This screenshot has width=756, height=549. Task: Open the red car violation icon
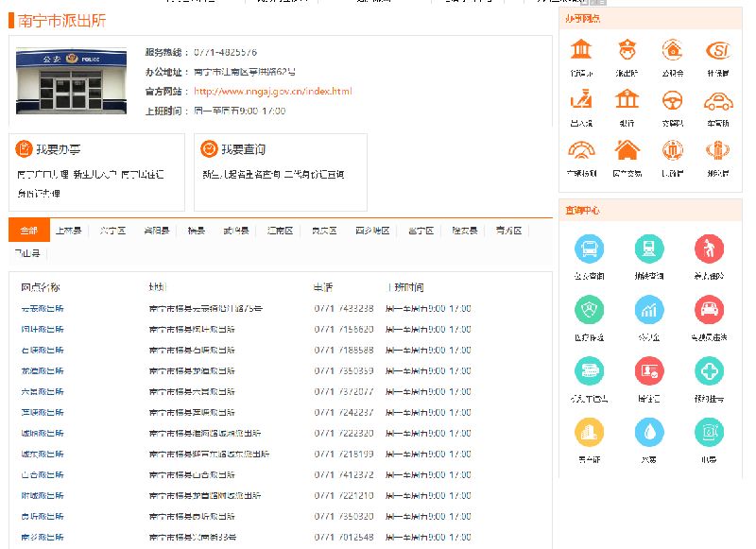click(709, 310)
